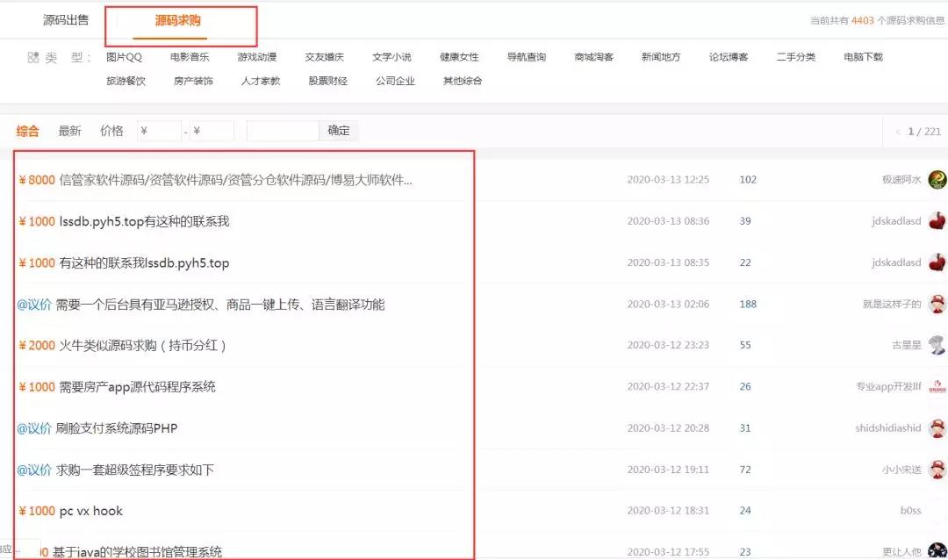The width and height of the screenshot is (948, 560).
Task: Switch to the 源码出售 tab
Action: click(x=66, y=19)
